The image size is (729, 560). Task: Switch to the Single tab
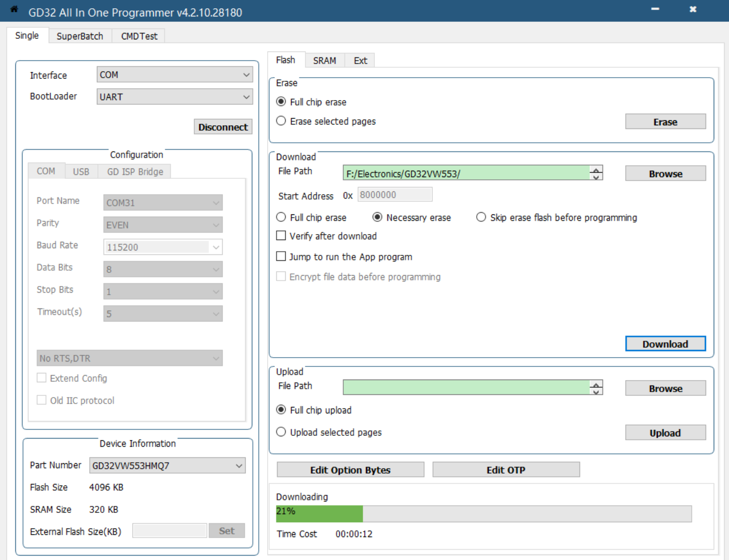click(27, 36)
